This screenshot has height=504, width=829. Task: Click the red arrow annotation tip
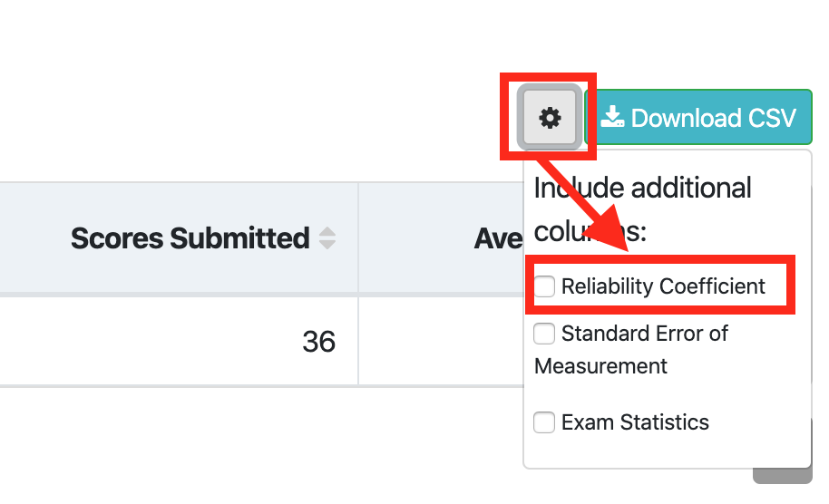click(626, 248)
